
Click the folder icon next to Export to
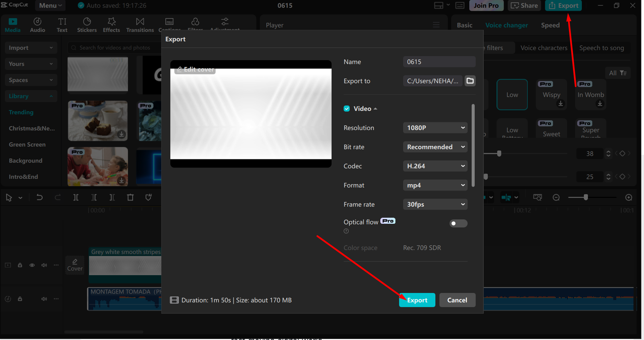[x=470, y=81]
